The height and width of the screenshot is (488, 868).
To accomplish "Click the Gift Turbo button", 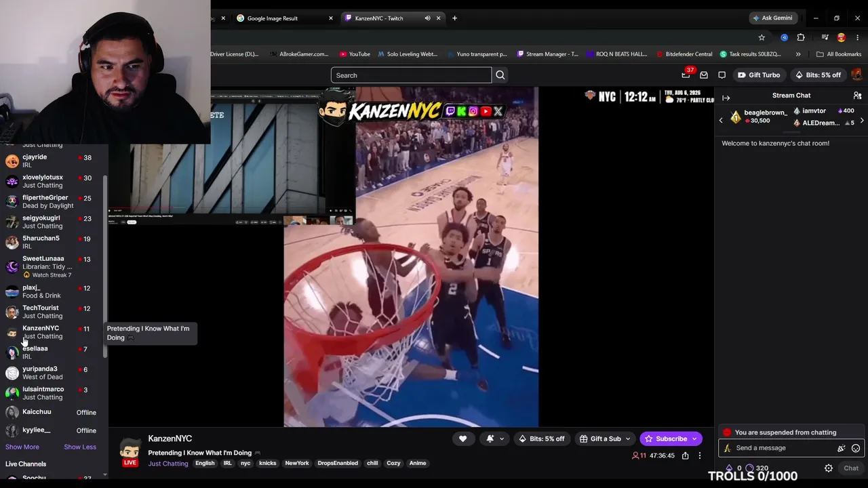I will pyautogui.click(x=759, y=75).
